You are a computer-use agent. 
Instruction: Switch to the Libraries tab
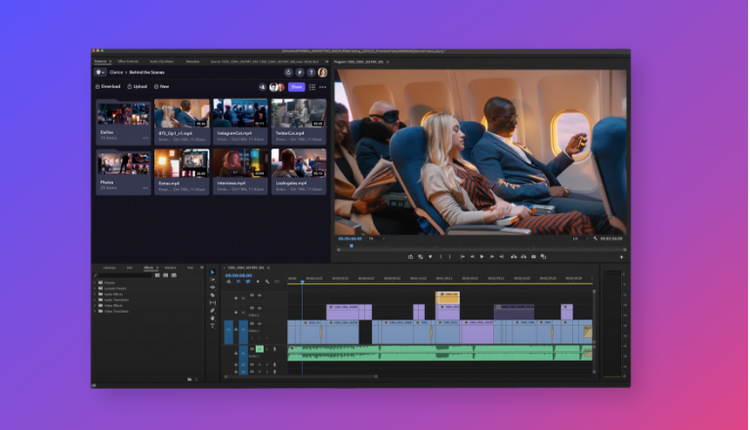coord(109,268)
